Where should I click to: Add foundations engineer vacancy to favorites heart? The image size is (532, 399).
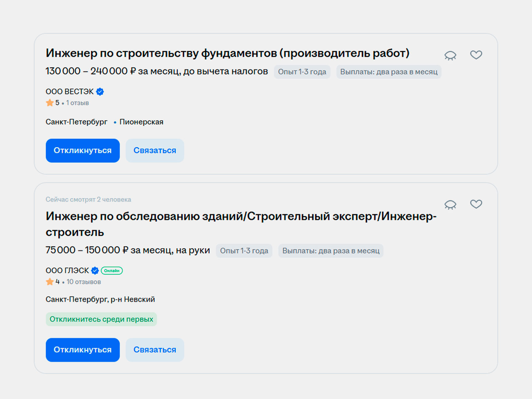[x=476, y=55]
